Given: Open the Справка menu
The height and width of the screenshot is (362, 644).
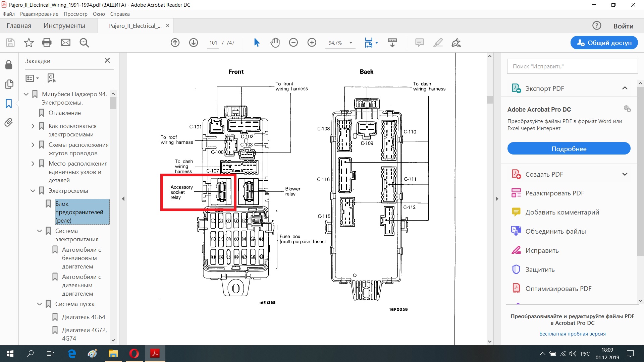Looking at the screenshot, I should 120,14.
